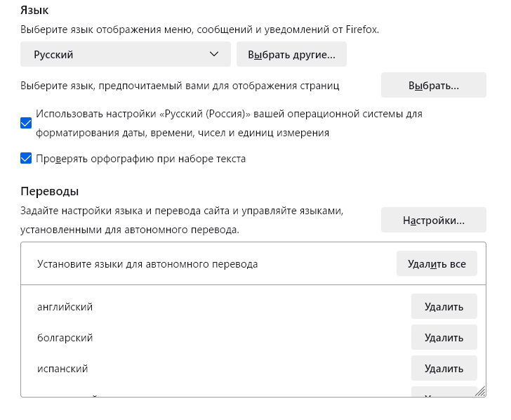The width and height of the screenshot is (511, 420).
Task: Click the испанский language row label
Action: click(62, 369)
